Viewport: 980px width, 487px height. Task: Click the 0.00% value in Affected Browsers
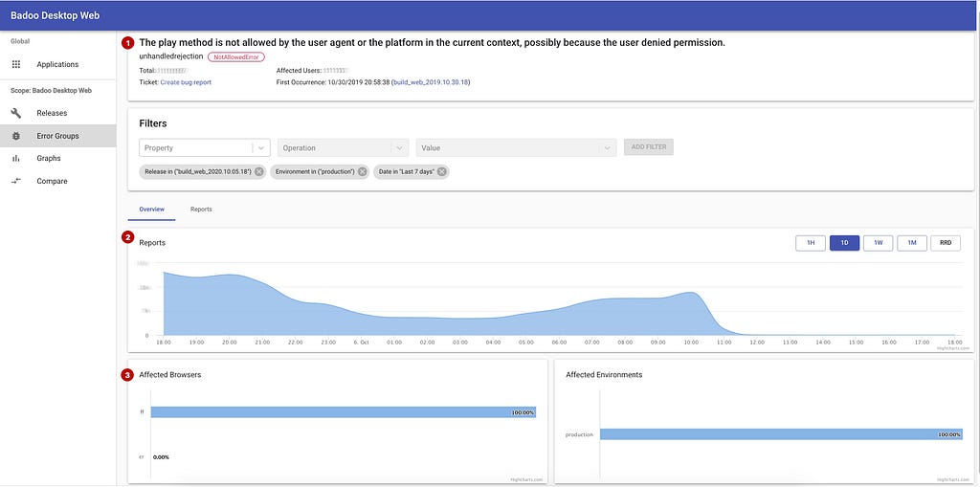(x=161, y=457)
